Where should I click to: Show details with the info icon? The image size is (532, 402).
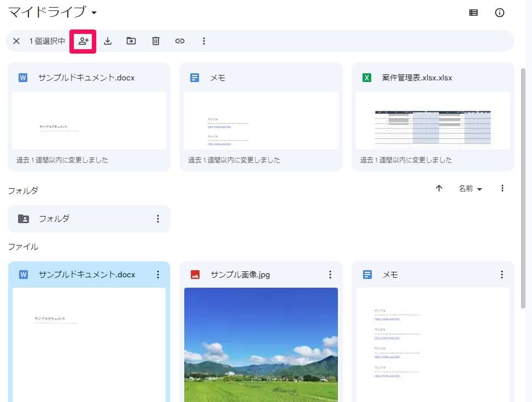499,13
